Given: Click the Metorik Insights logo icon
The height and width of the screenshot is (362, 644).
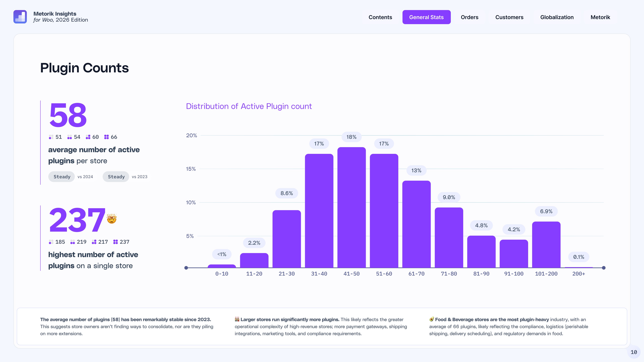Looking at the screenshot, I should pos(20,16).
